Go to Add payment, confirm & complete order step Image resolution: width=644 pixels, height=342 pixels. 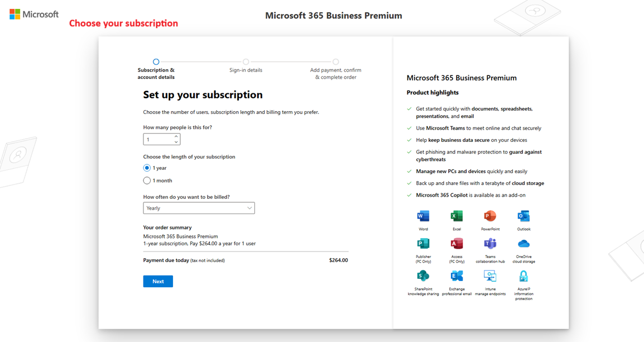coord(335,61)
